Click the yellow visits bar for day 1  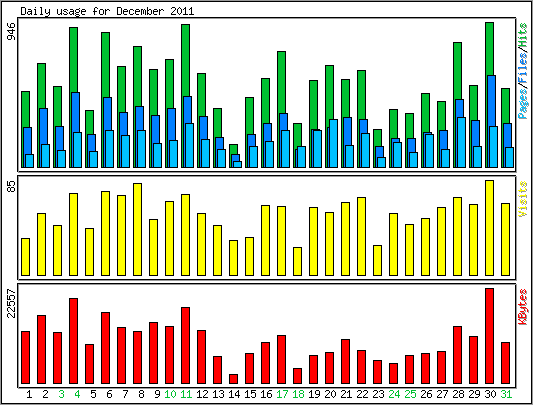pyautogui.click(x=25, y=257)
